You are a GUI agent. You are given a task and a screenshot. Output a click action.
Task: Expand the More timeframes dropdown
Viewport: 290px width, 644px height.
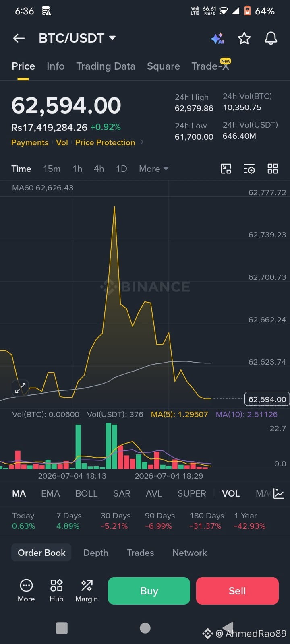[x=153, y=169]
